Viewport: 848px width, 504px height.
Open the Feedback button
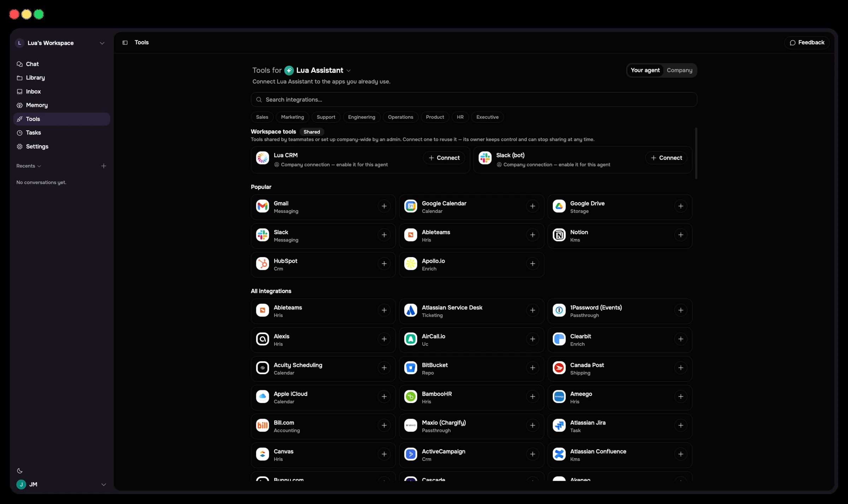click(x=807, y=43)
